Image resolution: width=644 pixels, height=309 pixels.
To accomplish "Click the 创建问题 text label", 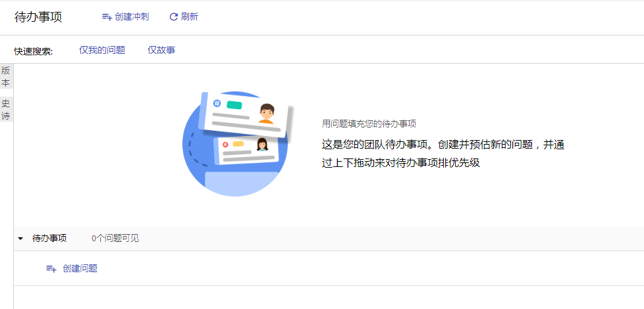I will (x=80, y=269).
